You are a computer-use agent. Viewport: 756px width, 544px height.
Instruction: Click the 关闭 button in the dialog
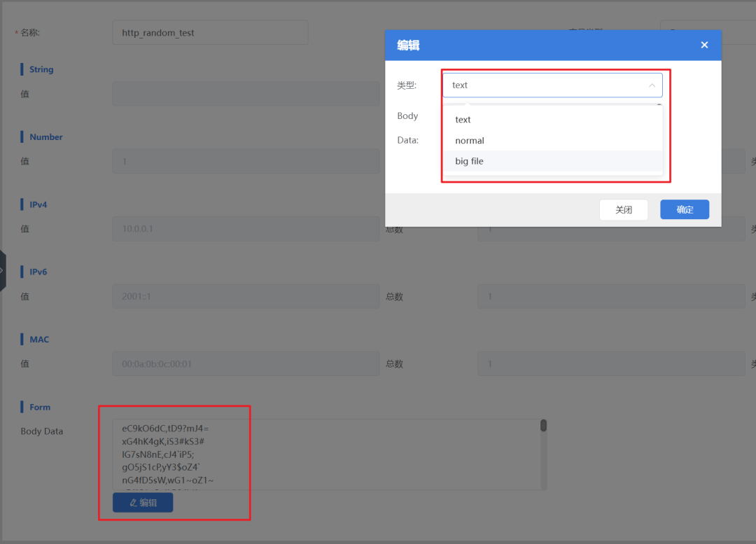[624, 210]
